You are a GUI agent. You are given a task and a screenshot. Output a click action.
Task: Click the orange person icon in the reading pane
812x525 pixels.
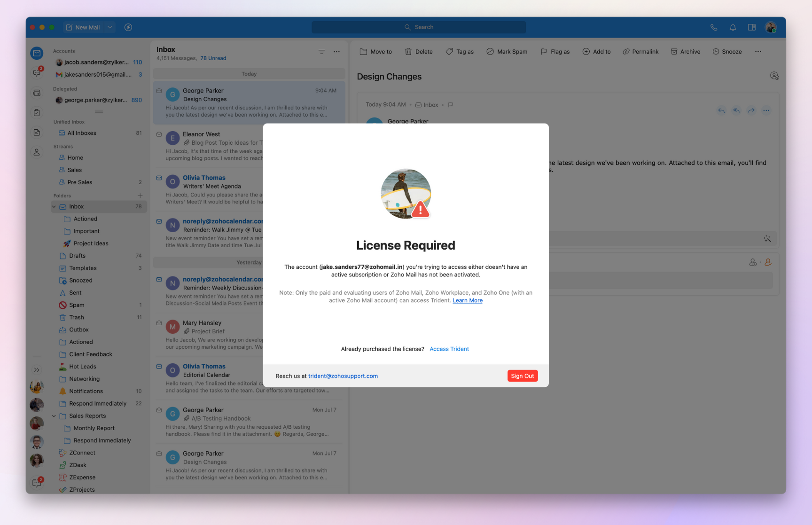[x=768, y=262]
